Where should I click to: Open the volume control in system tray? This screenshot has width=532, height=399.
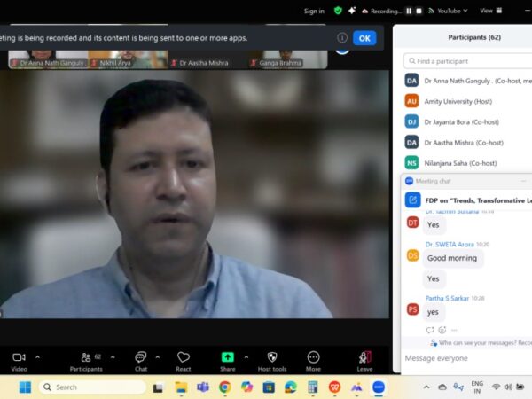click(x=508, y=387)
